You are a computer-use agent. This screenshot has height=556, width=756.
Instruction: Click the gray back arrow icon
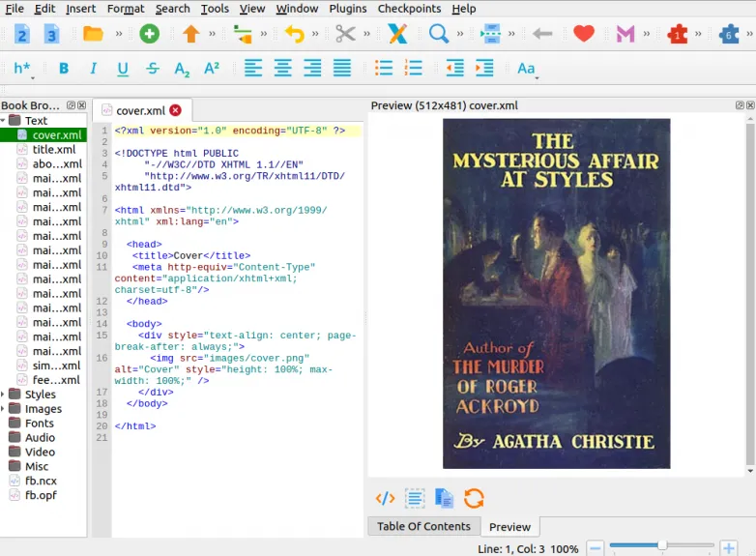coord(542,34)
